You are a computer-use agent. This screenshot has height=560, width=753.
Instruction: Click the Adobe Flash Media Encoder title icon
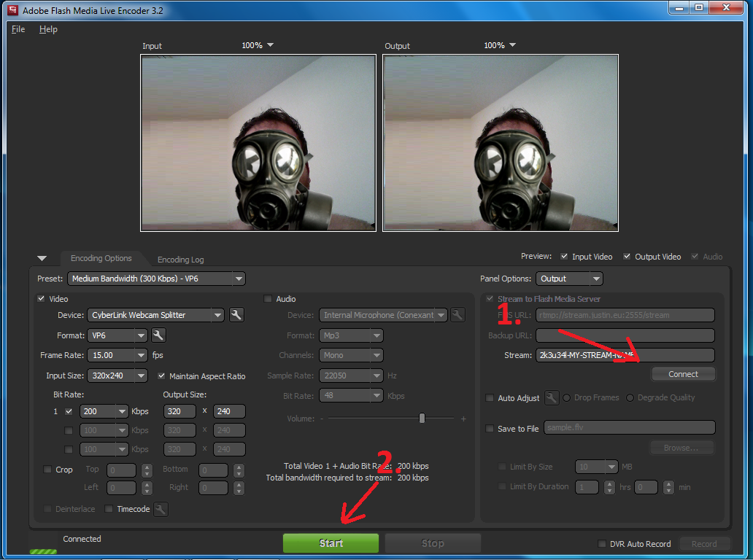click(12, 10)
